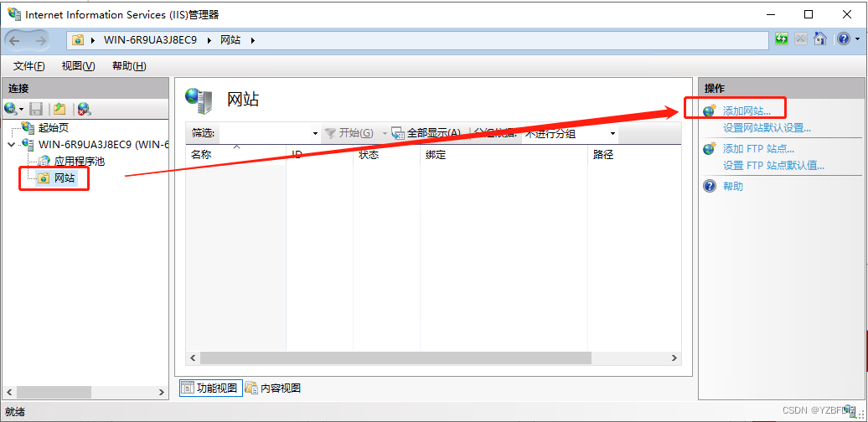Click the connections pane horizontal scrollbar thumb
Image resolution: width=868 pixels, height=422 pixels.
(x=54, y=392)
